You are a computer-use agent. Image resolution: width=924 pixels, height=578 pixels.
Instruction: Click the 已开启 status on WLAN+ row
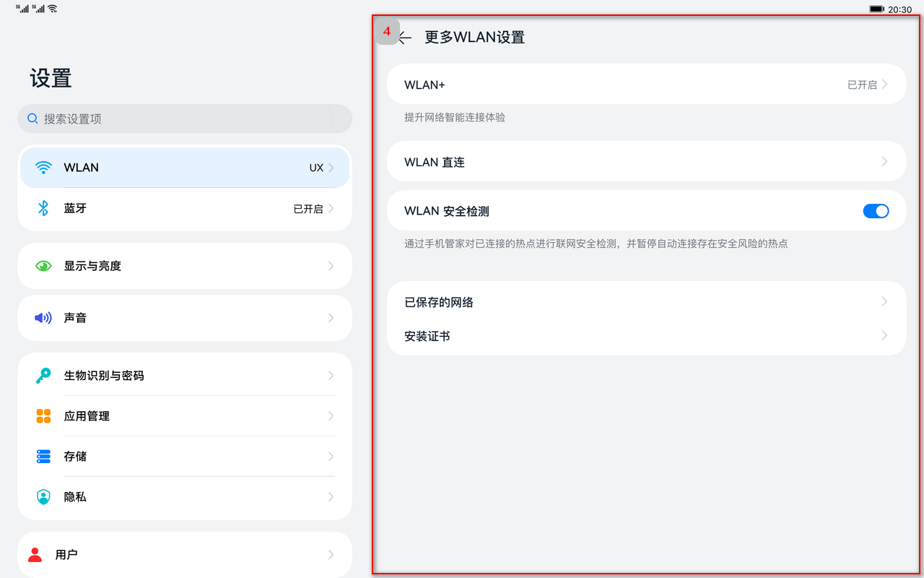tap(862, 85)
